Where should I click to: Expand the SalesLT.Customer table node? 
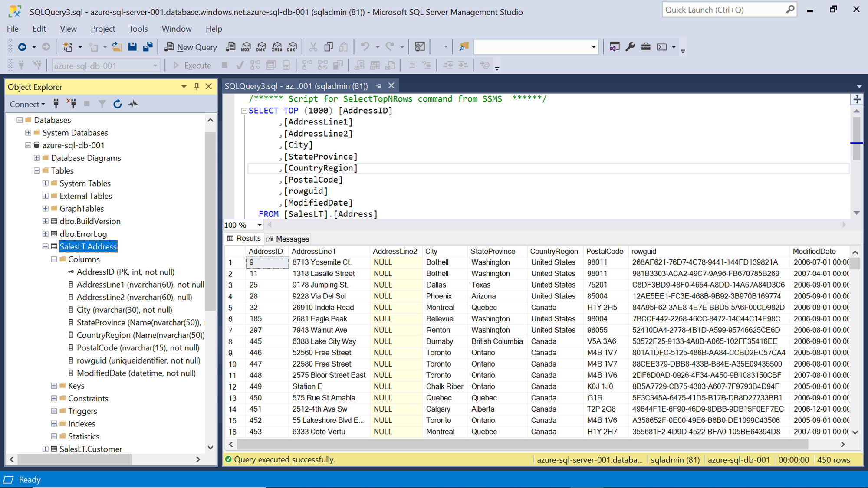[46, 449]
